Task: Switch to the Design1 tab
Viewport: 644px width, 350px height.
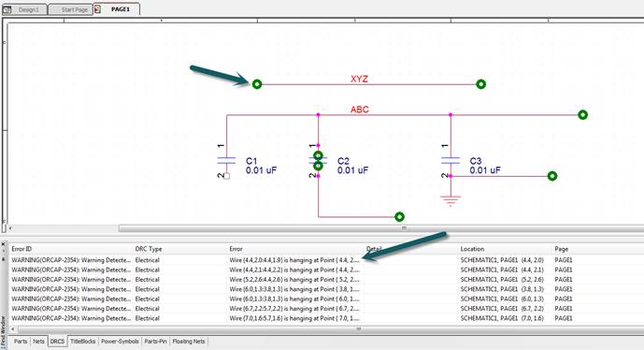Action: (x=24, y=9)
